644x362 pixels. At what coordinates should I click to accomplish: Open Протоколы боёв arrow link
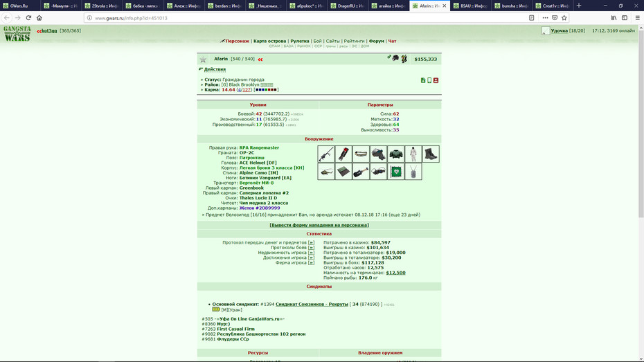tap(311, 248)
